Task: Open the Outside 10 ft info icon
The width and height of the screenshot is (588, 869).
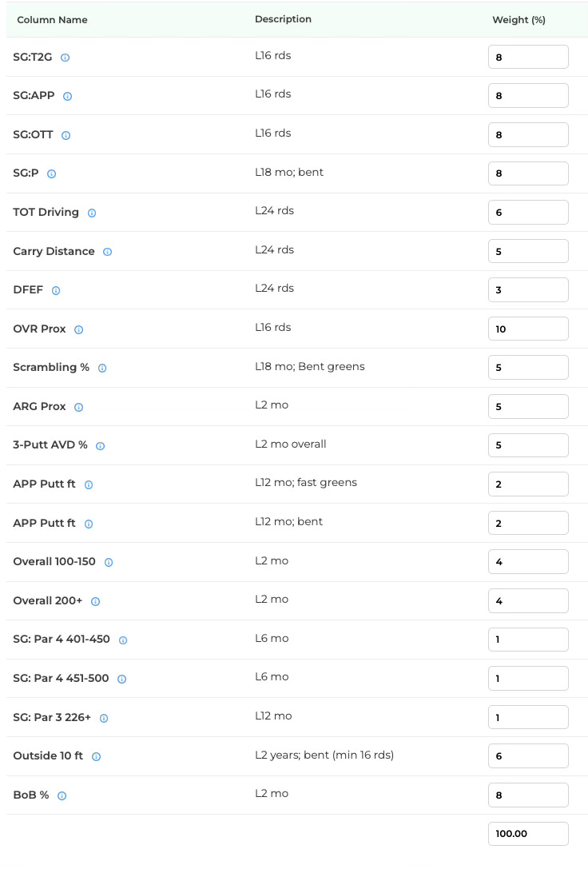Action: coord(97,756)
